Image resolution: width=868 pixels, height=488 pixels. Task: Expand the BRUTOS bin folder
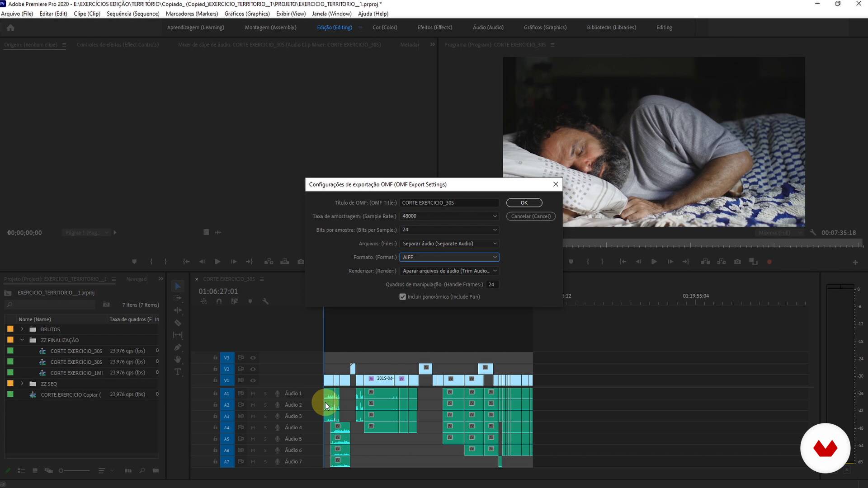pyautogui.click(x=22, y=329)
